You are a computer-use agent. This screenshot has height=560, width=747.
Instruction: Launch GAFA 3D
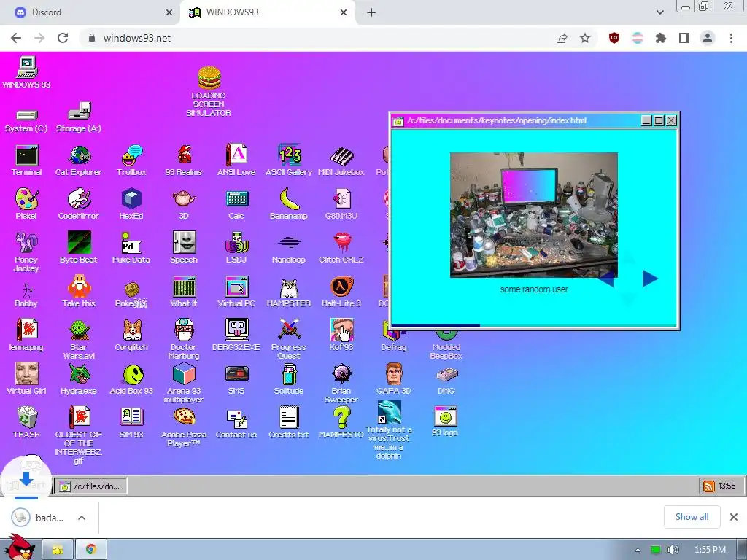point(393,374)
